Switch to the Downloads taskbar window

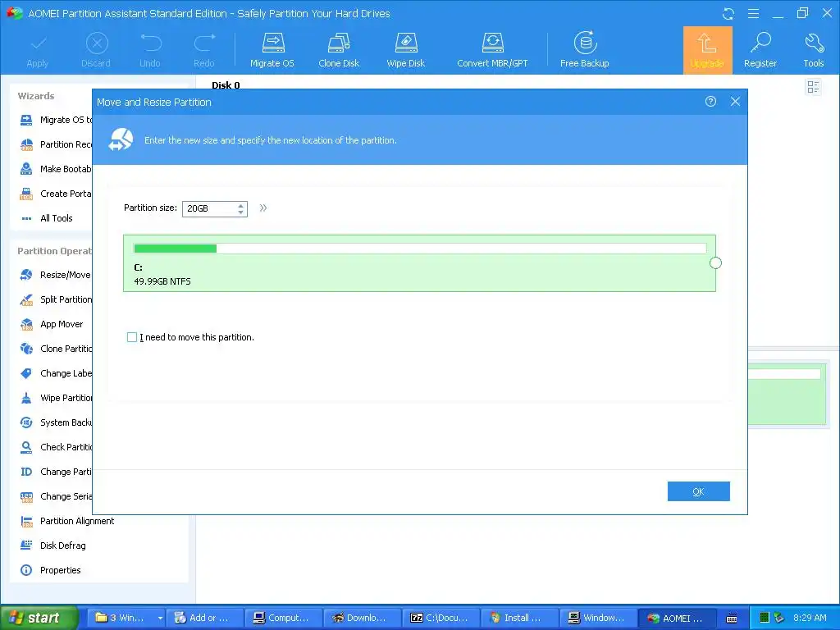(x=361, y=618)
